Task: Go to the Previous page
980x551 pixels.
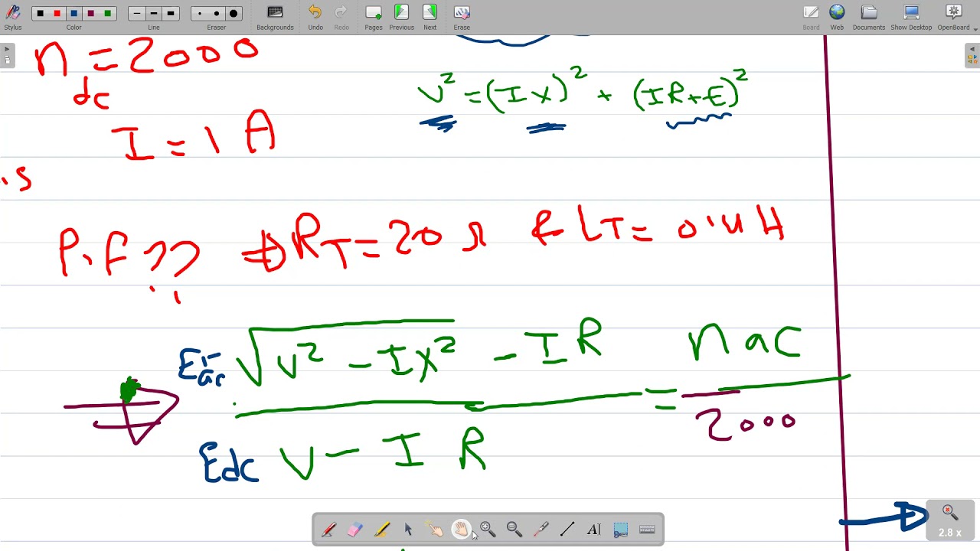Action: [401, 17]
